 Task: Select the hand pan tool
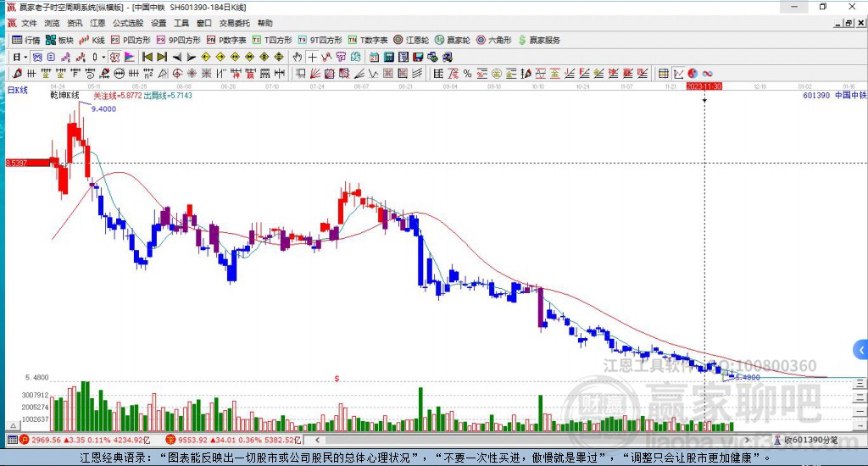298,57
